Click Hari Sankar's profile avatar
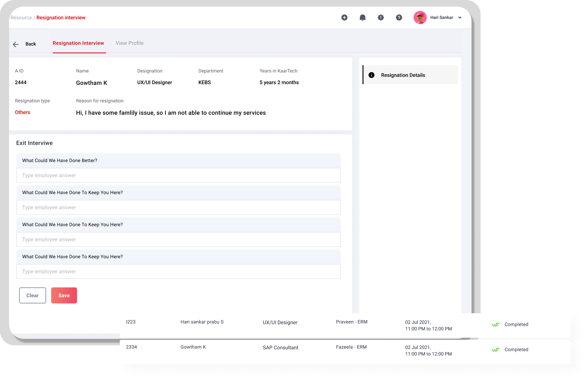The image size is (588, 381). click(420, 17)
